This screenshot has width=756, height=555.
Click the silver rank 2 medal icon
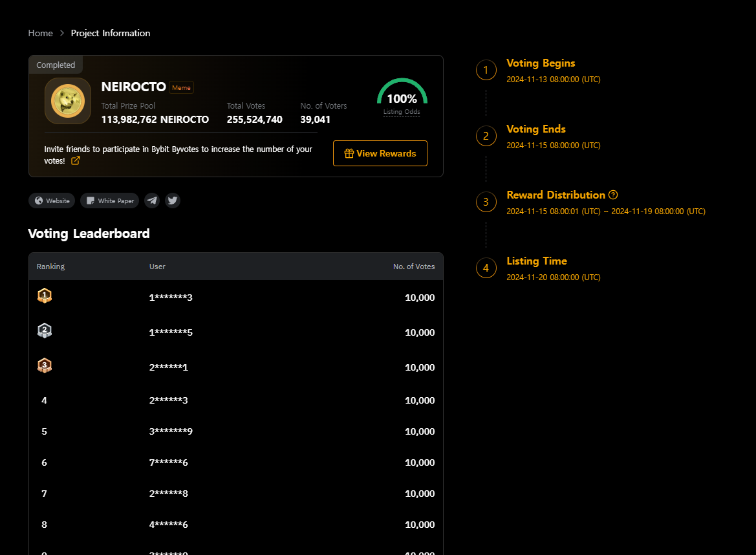click(45, 331)
